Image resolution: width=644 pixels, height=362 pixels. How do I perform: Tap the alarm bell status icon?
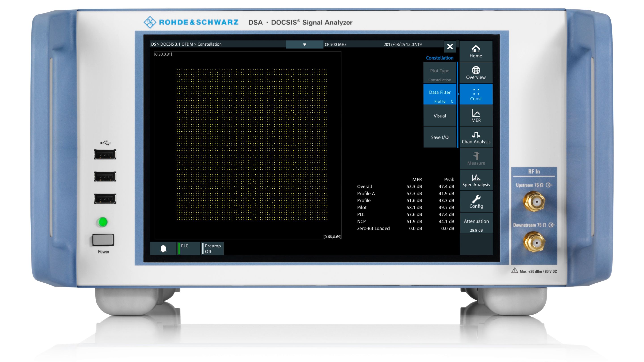tap(164, 248)
